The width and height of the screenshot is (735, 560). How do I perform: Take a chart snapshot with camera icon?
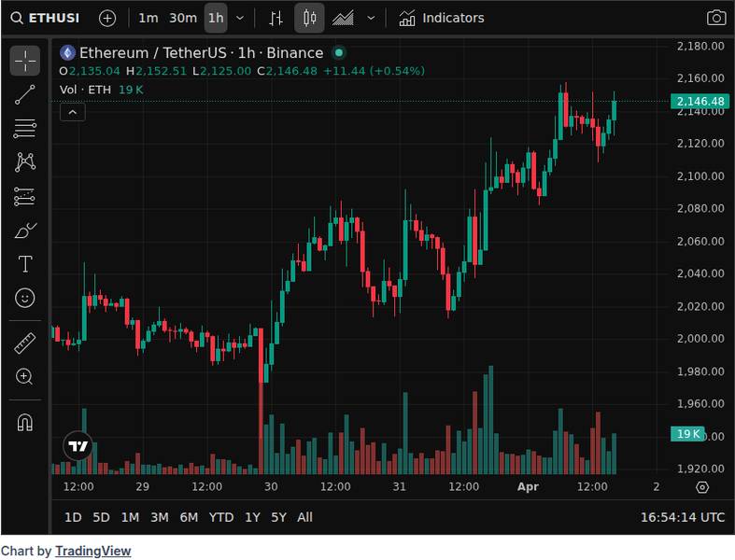[x=716, y=19]
